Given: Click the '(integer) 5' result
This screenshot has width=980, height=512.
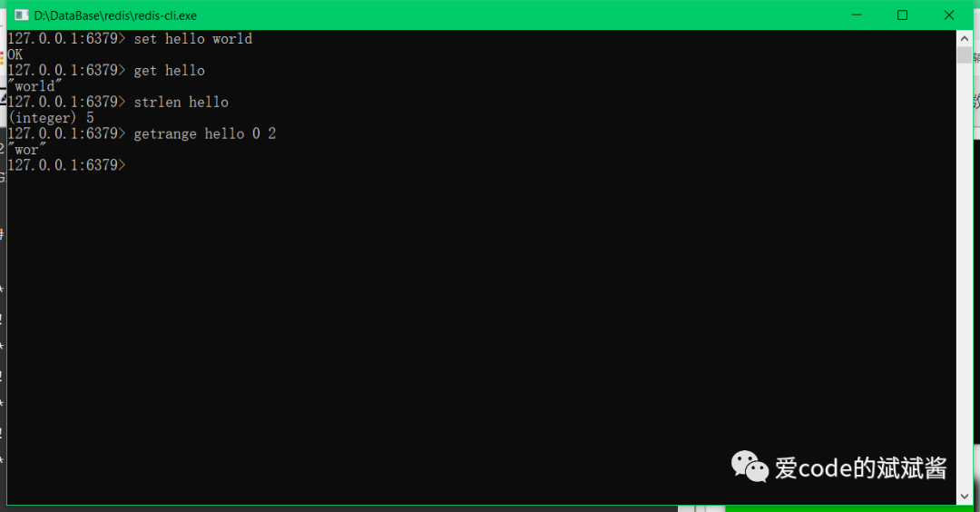Looking at the screenshot, I should pos(51,117).
